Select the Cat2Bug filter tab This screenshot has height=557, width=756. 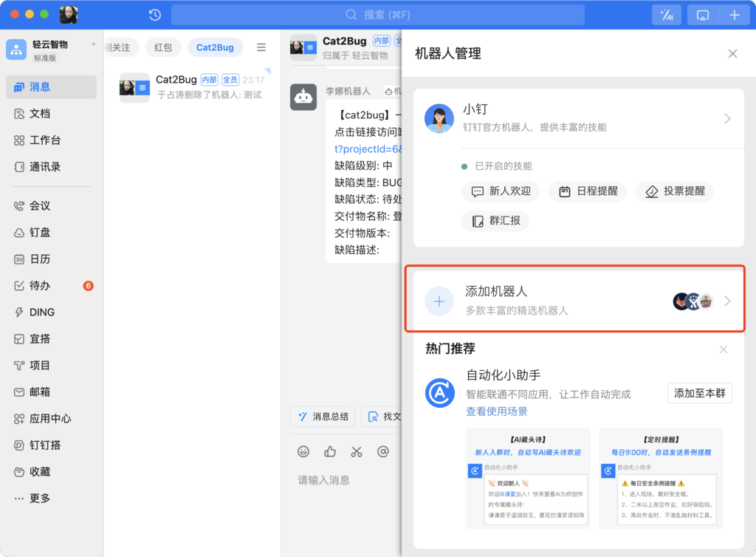tap(215, 47)
